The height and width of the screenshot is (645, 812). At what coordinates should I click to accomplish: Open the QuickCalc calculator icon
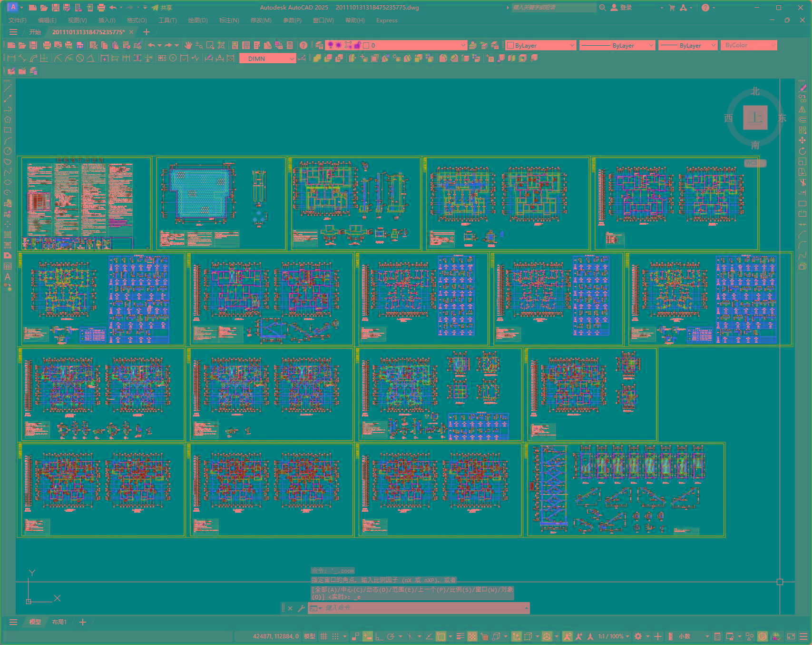[290, 45]
